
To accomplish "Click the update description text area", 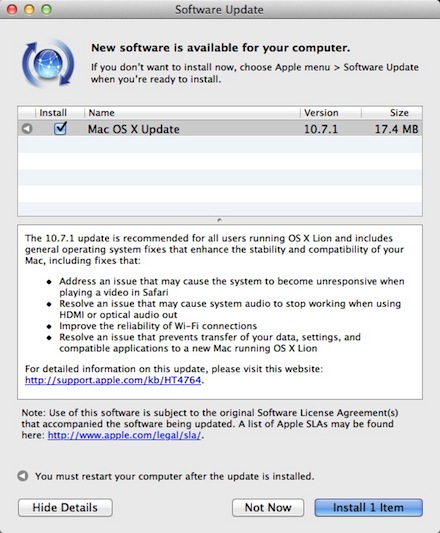I will 220,312.
